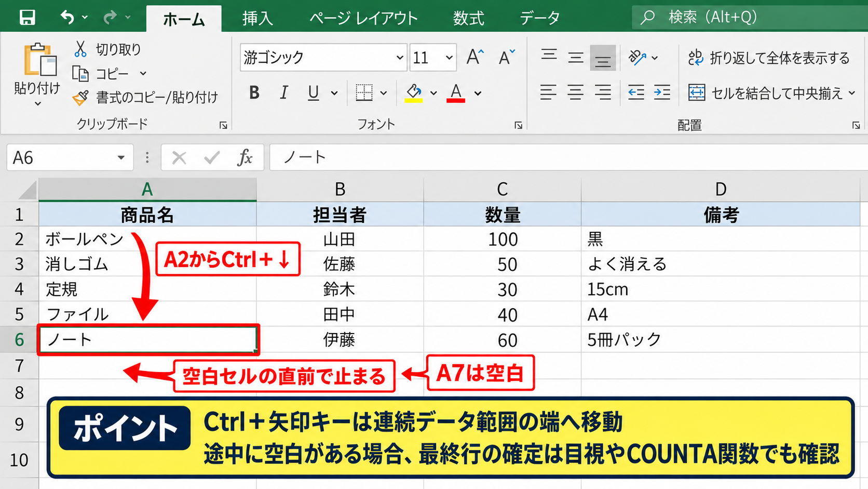Toggle bottom vertical alignment
This screenshot has height=489, width=868.
pos(603,58)
